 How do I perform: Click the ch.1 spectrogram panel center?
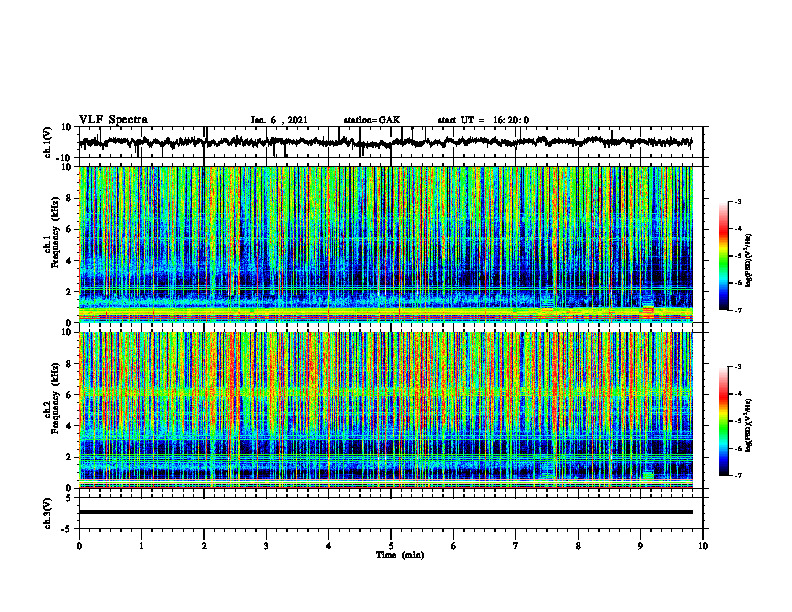385,244
